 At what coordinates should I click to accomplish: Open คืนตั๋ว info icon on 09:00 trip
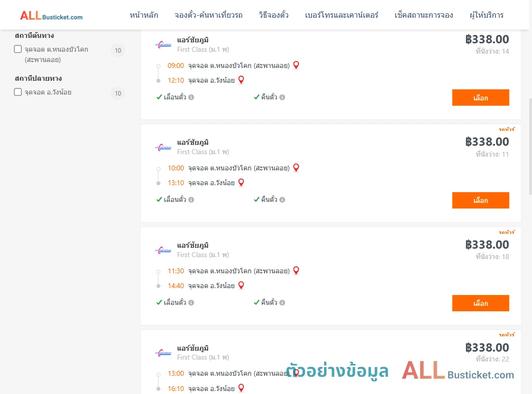tap(282, 98)
